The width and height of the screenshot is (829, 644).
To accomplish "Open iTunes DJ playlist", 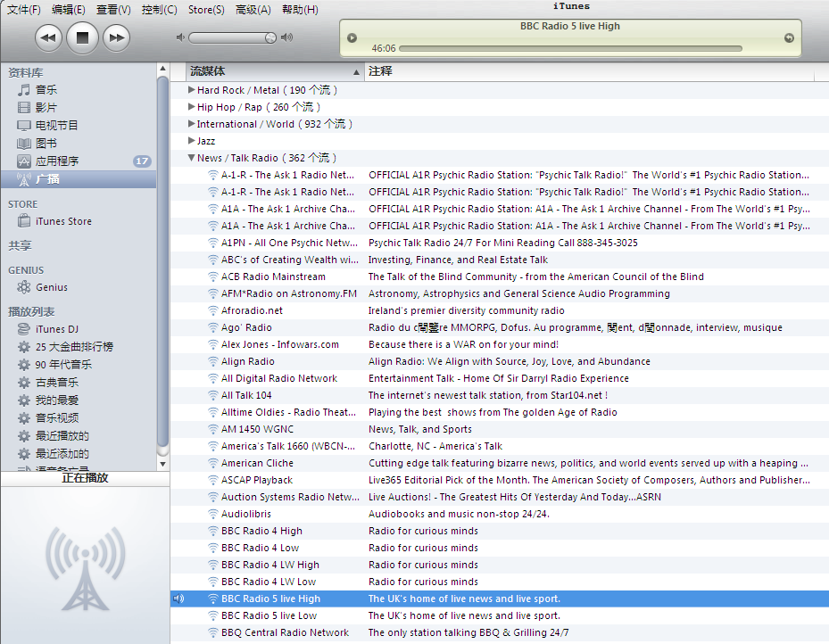I will 56,329.
